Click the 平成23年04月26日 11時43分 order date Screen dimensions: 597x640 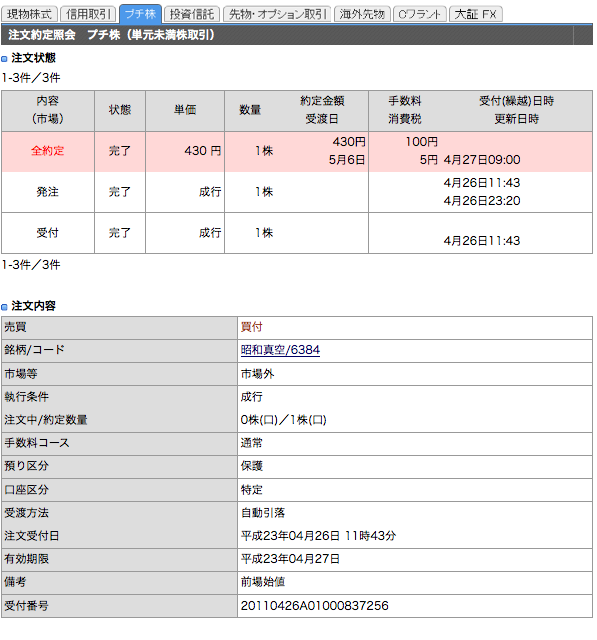[x=318, y=536]
